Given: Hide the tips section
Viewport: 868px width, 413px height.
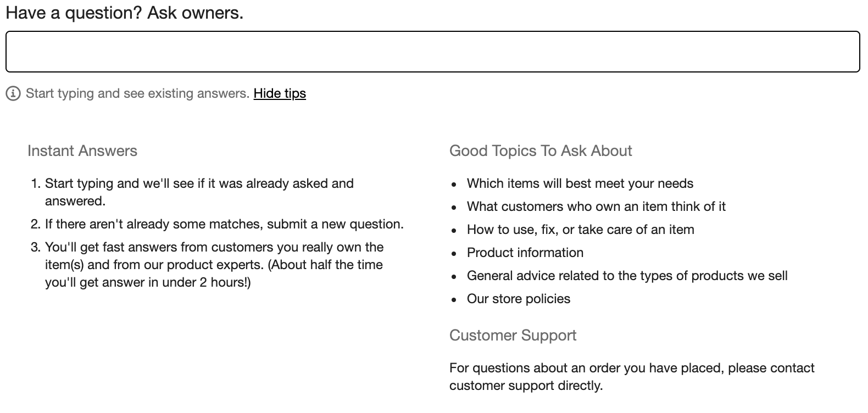Looking at the screenshot, I should pyautogui.click(x=280, y=93).
